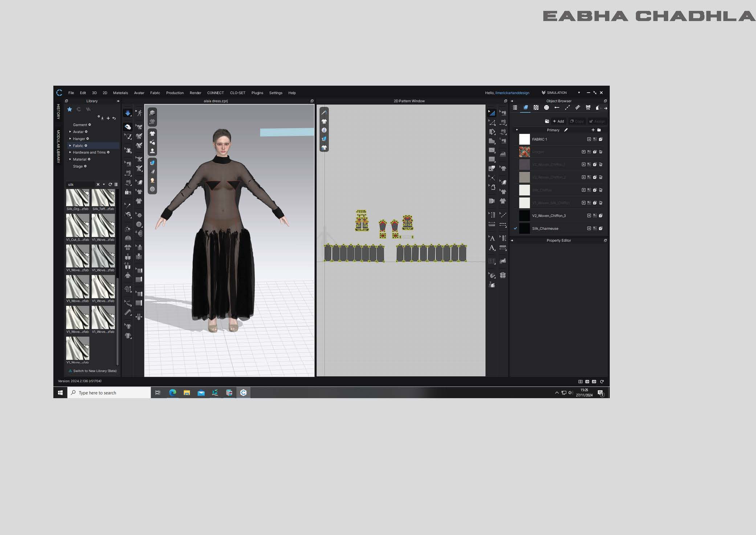Click Switch to New Library (Beta)
This screenshot has height=535, width=756.
coord(94,371)
